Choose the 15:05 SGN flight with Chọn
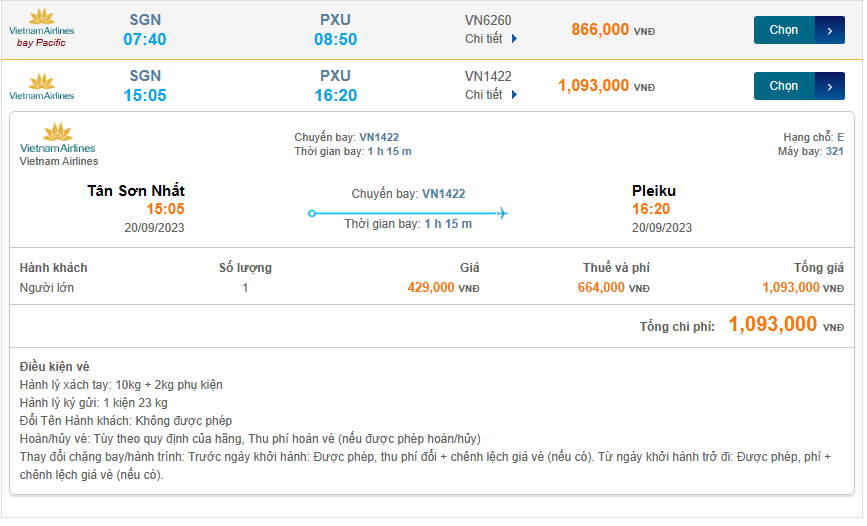Screen dimensions: 867x526 pyautogui.click(x=785, y=86)
